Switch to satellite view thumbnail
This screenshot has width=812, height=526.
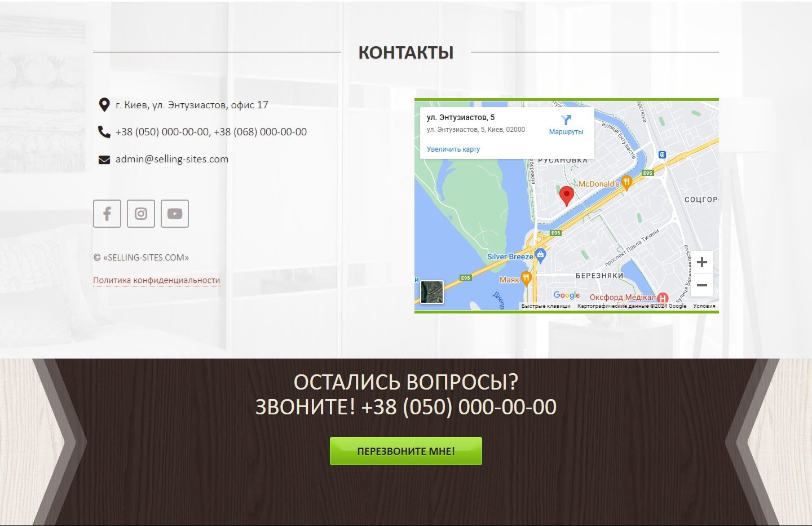(x=432, y=293)
